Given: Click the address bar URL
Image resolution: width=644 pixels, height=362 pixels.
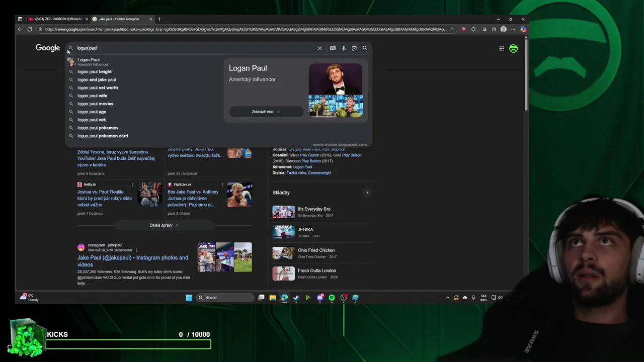Looking at the screenshot, I should pyautogui.click(x=245, y=29).
